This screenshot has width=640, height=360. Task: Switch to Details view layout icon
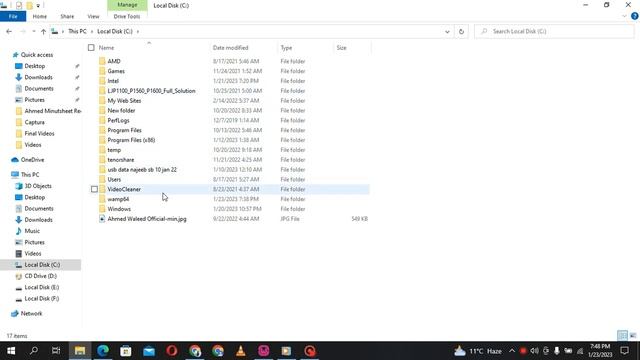coord(622,336)
